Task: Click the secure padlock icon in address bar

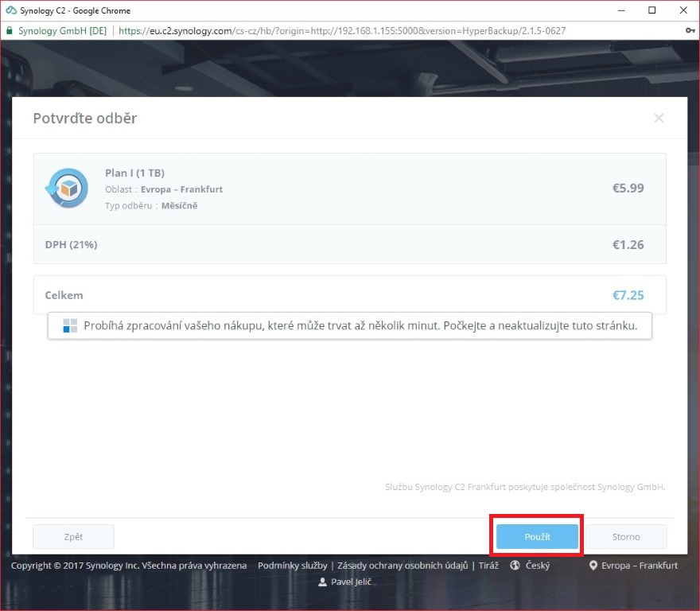Action: (x=9, y=30)
